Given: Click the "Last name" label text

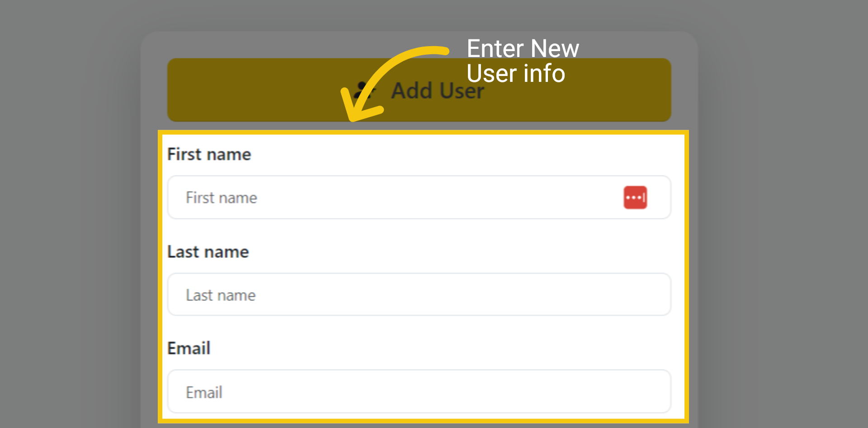Looking at the screenshot, I should 208,252.
